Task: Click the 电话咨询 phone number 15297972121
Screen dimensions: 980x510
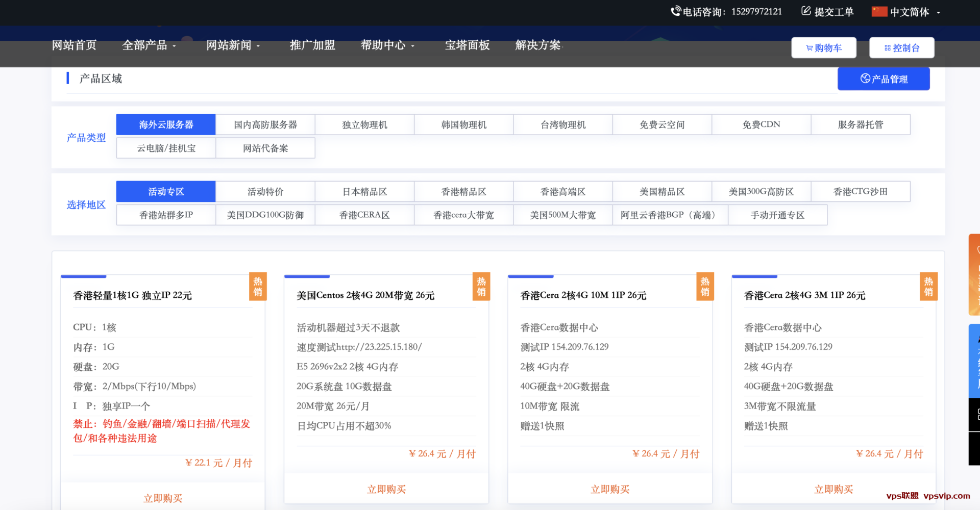Action: coord(756,11)
